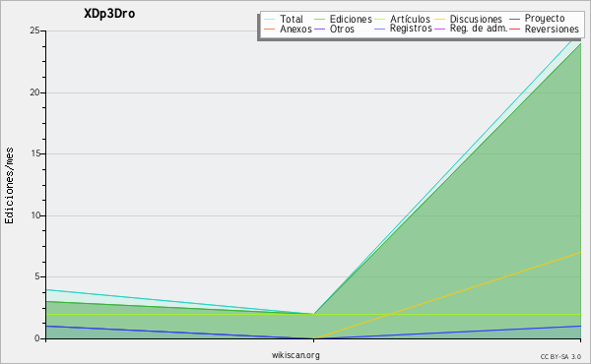Click the chart title XDp3Dro
The height and width of the screenshot is (364, 591).
109,14
